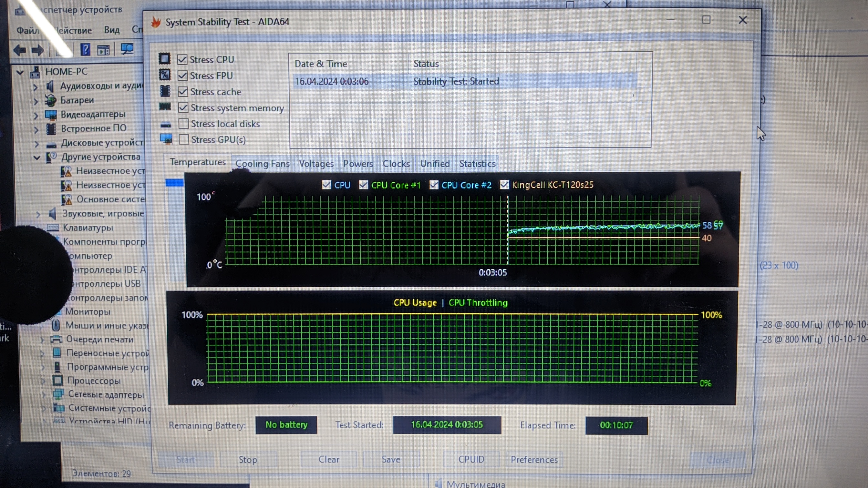Collapse the HOME-PC tree node
Screen dimensions: 868x488
(x=20, y=72)
